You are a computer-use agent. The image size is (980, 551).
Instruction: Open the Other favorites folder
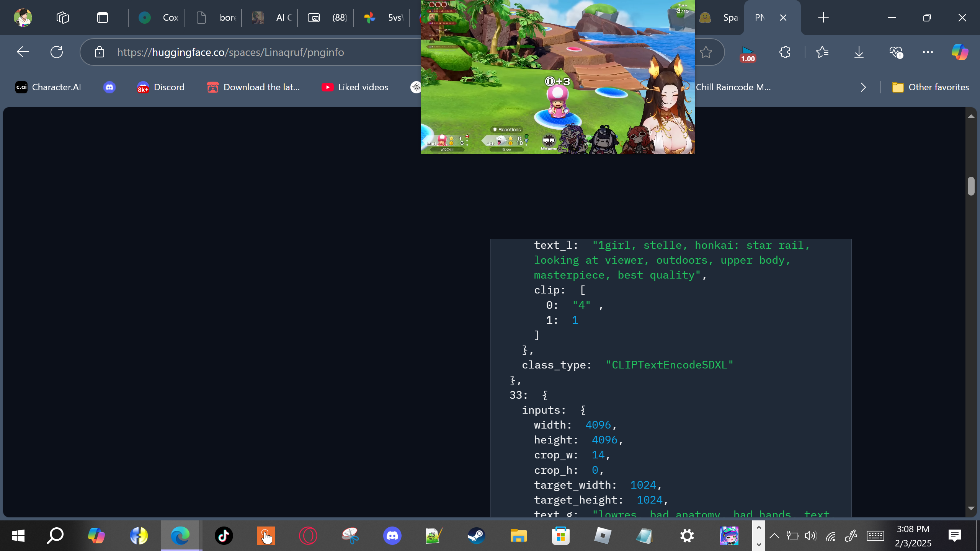click(930, 87)
